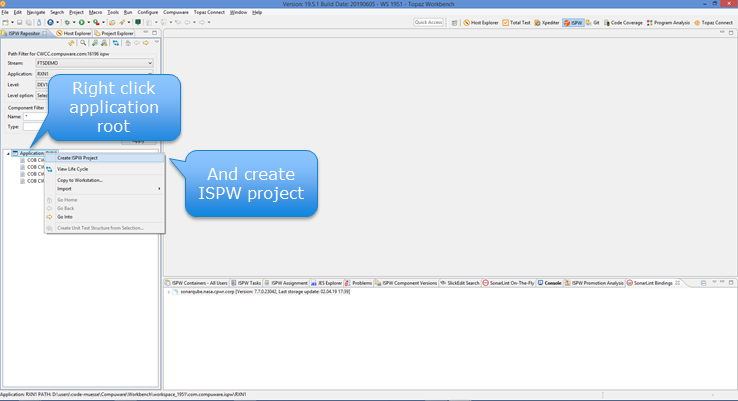Click the Quick Access search field
The height and width of the screenshot is (401, 738).
pos(428,22)
